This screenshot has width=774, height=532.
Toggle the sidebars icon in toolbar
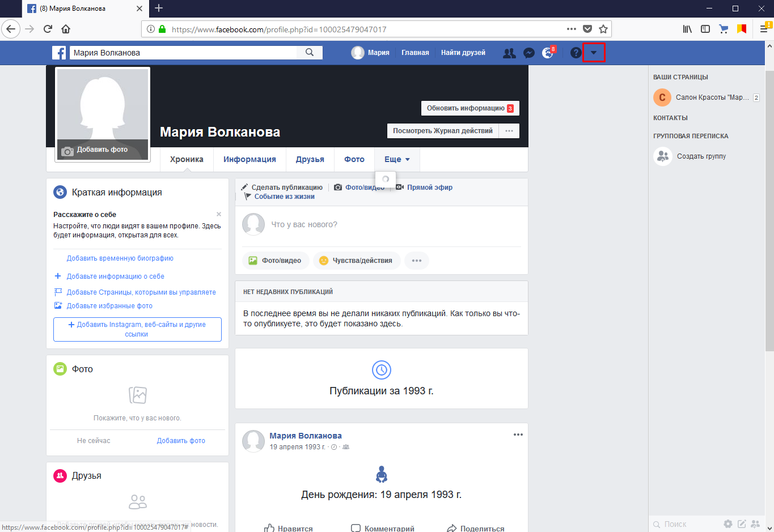pyautogui.click(x=705, y=29)
